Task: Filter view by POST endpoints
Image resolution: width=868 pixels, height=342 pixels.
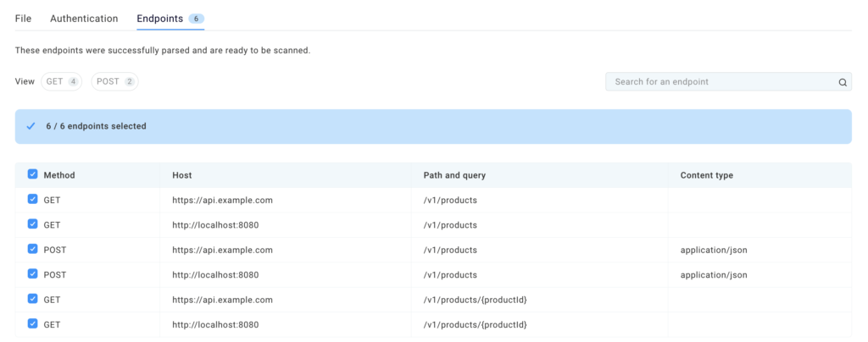Action: (114, 81)
